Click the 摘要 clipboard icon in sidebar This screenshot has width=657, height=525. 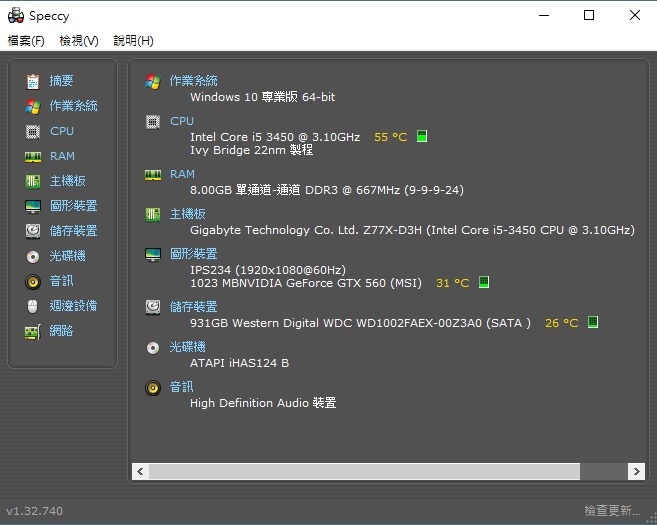[33, 81]
